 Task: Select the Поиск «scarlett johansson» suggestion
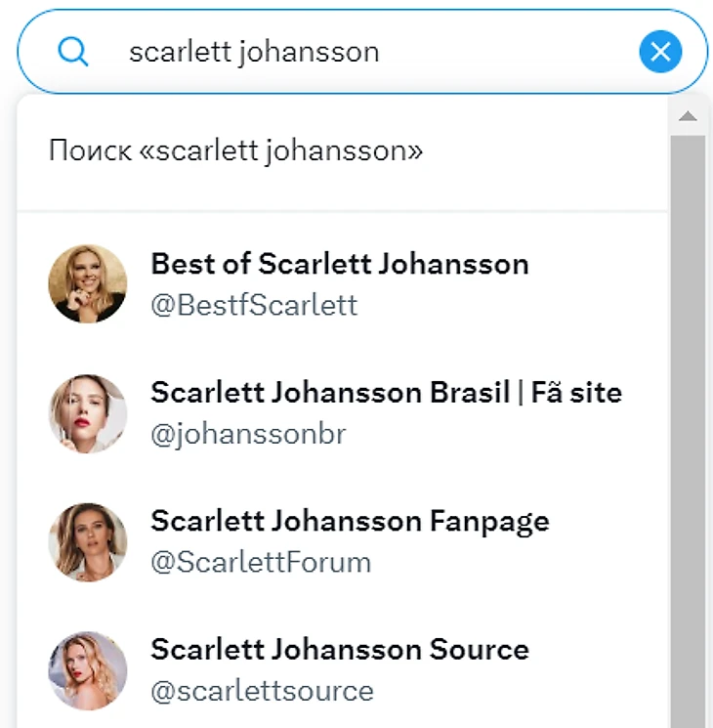pyautogui.click(x=235, y=151)
